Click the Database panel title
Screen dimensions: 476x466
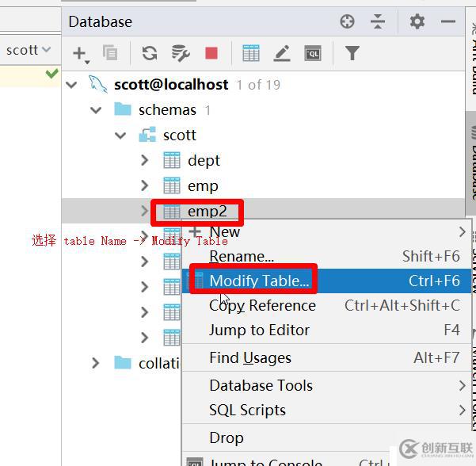point(100,22)
